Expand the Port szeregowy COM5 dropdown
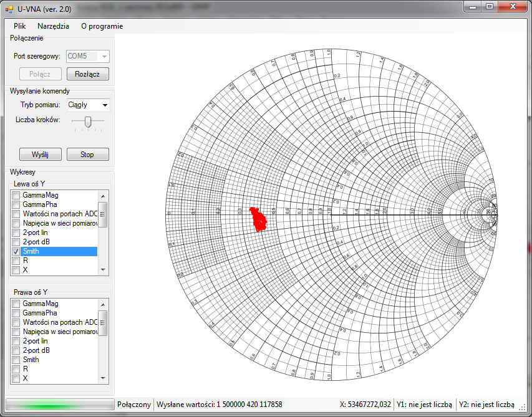 (x=104, y=56)
